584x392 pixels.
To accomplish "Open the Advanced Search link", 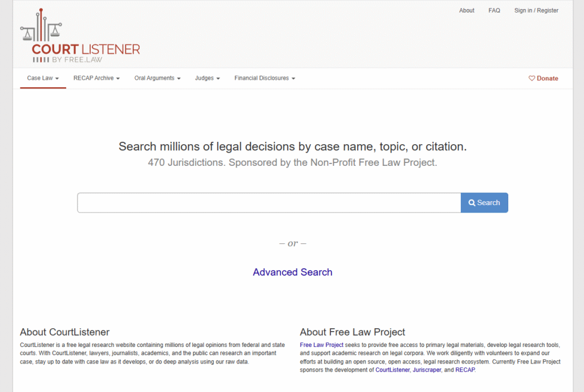I will (x=293, y=272).
